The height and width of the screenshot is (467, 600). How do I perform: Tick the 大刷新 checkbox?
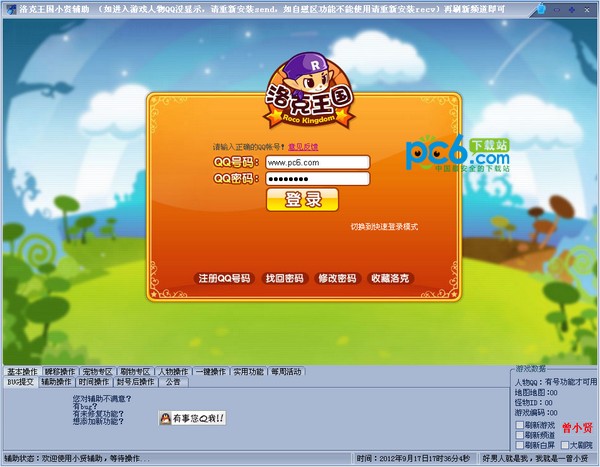tap(565, 445)
